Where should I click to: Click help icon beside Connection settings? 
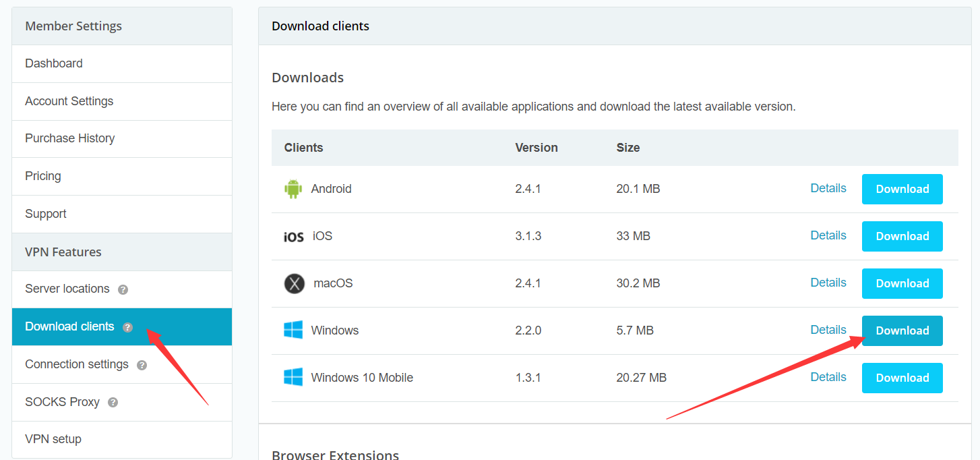[x=142, y=365]
